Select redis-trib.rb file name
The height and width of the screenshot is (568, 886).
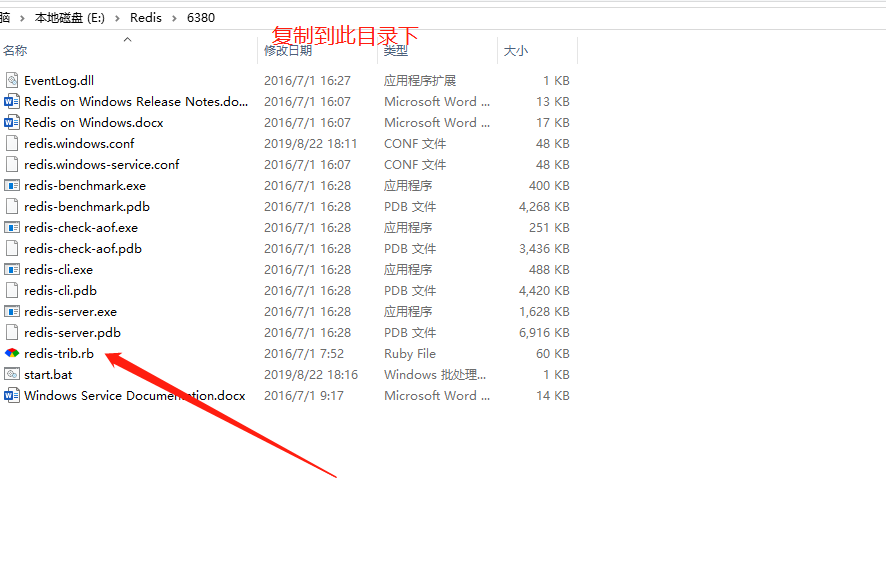pyautogui.click(x=59, y=353)
